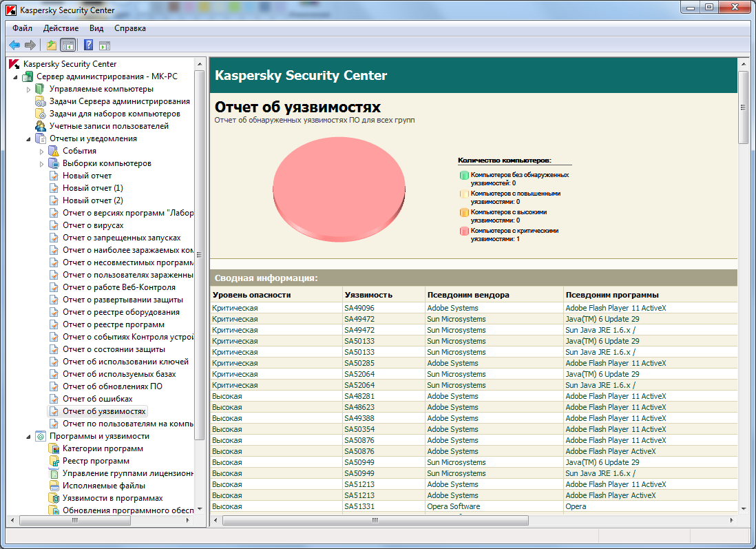Click the Уязвимость column header

(x=368, y=295)
